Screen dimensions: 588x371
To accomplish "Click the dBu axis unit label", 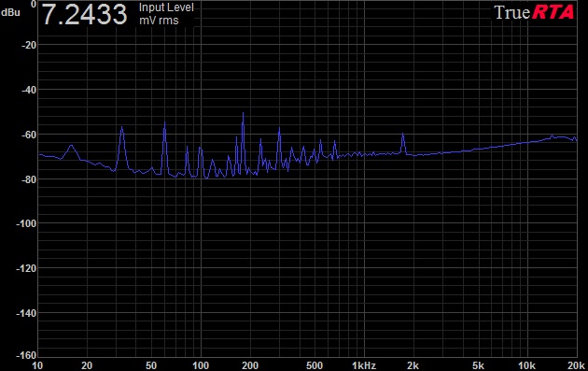I will pyautogui.click(x=10, y=12).
